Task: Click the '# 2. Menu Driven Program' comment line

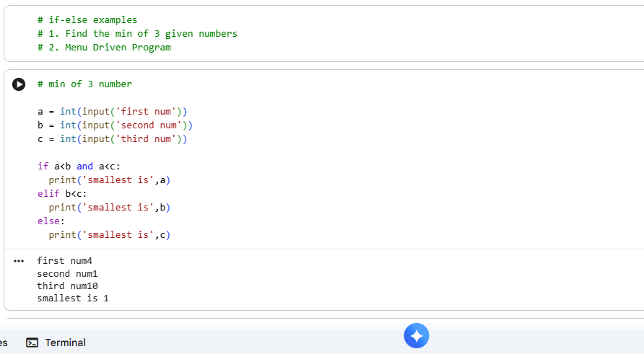Action: [x=104, y=47]
